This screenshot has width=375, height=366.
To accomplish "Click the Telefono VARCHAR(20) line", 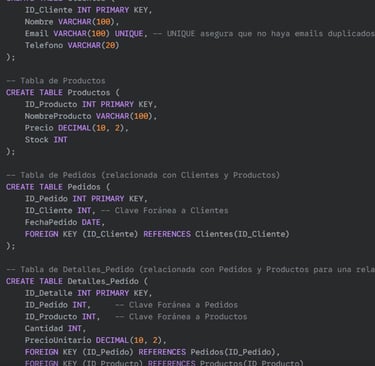I will pyautogui.click(x=72, y=45).
